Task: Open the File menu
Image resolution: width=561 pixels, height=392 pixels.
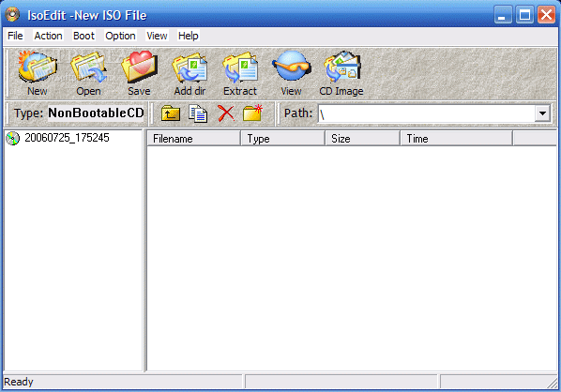Action: point(15,36)
